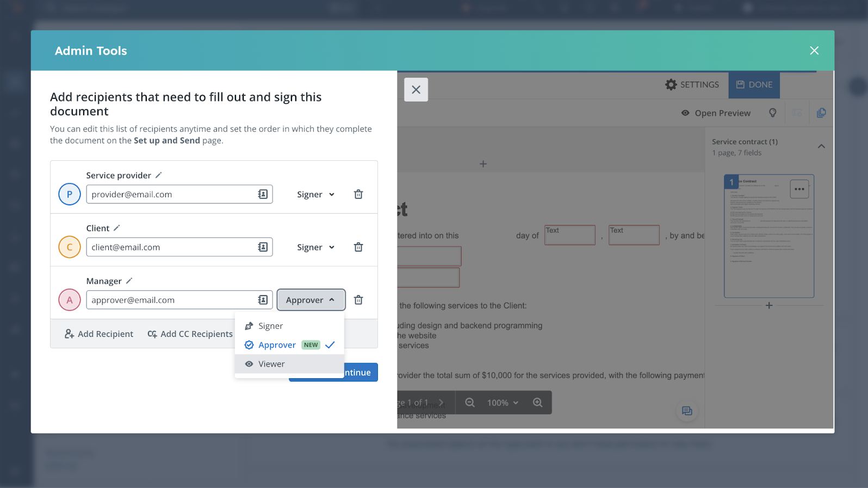Click Open Preview
Viewport: 868px width, 488px height.
point(716,113)
